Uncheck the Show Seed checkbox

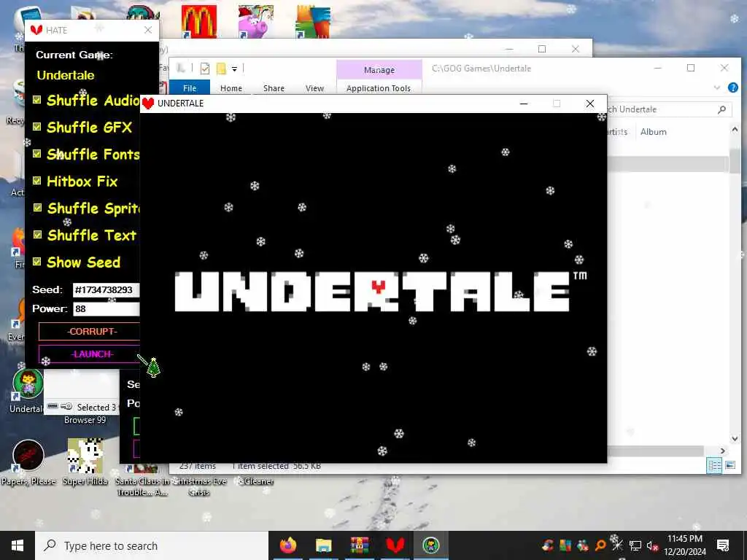pos(36,262)
